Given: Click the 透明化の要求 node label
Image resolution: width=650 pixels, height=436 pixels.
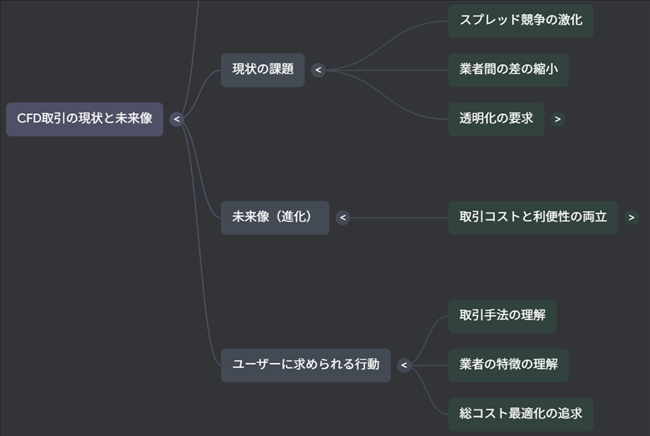Looking at the screenshot, I should 496,119.
